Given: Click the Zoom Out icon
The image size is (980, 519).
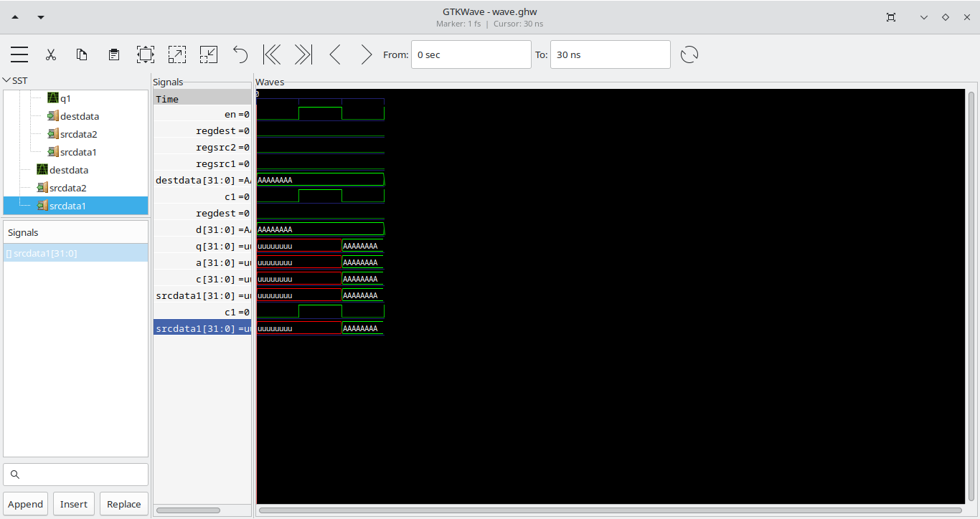Looking at the screenshot, I should tap(209, 54).
